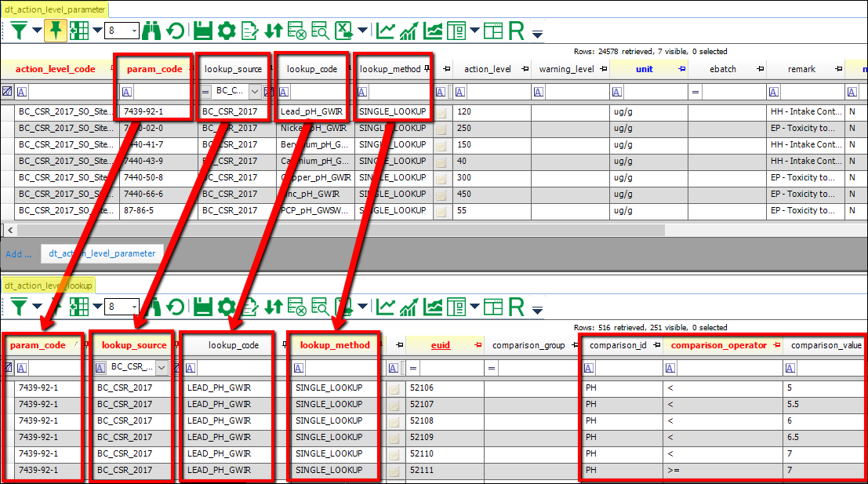Screen dimensions: 868x484
Task: Click the filter funnel icon in the upper dt_action_level_parameter toolbar
Action: click(19, 31)
